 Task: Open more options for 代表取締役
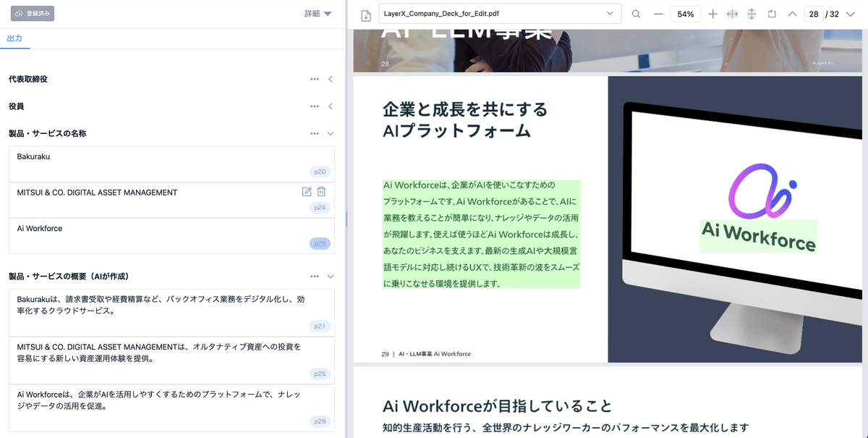point(315,79)
